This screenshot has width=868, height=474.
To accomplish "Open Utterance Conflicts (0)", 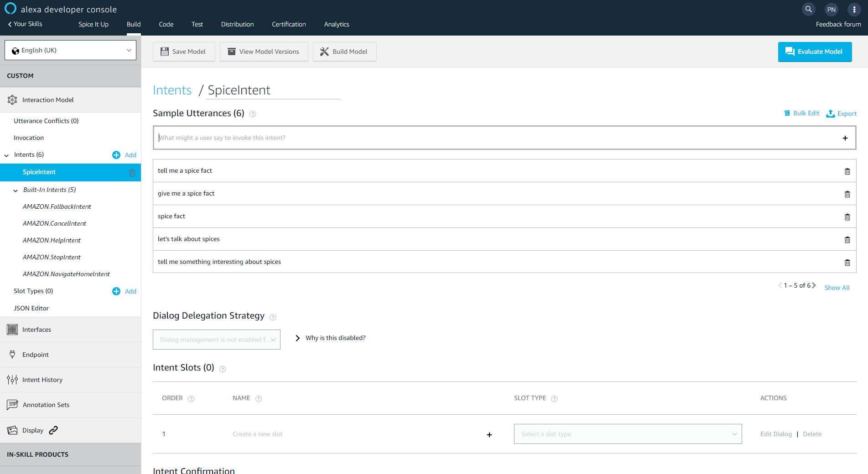I will tap(46, 121).
